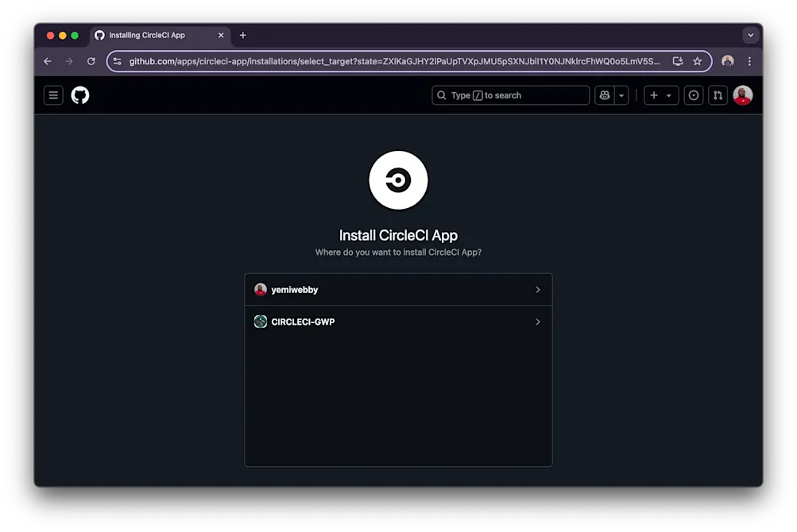Open Pull requests icon in GitHub header

coord(718,95)
